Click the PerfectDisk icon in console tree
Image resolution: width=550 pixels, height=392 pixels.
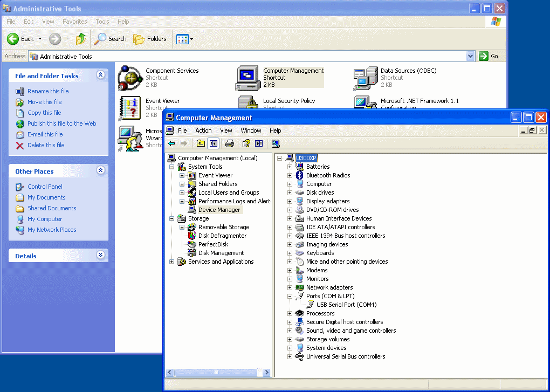pos(192,244)
